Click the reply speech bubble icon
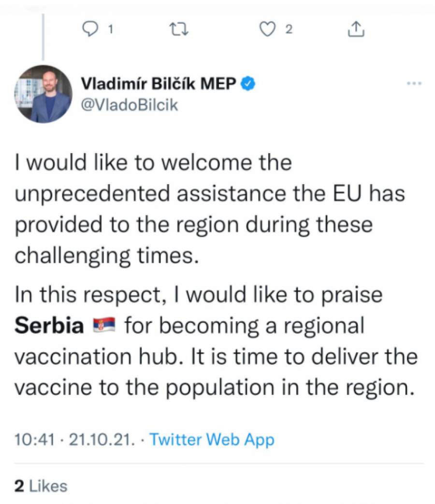Screen dimensions: 435x504 [90, 30]
